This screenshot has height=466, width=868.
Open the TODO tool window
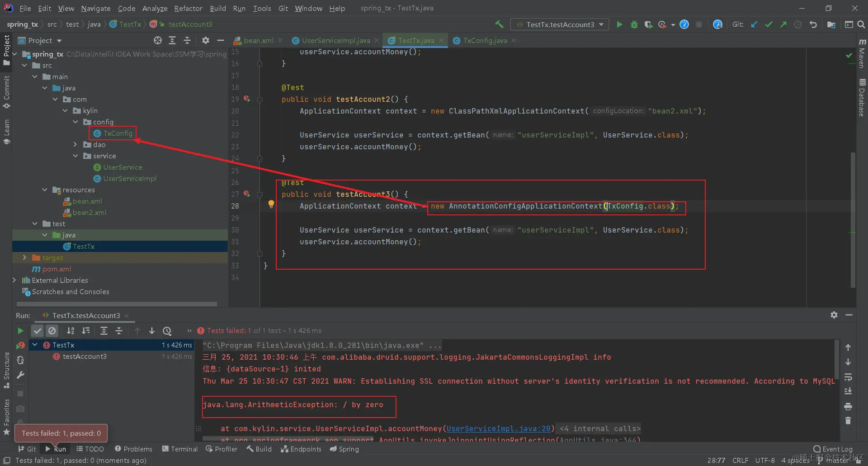[90, 449]
